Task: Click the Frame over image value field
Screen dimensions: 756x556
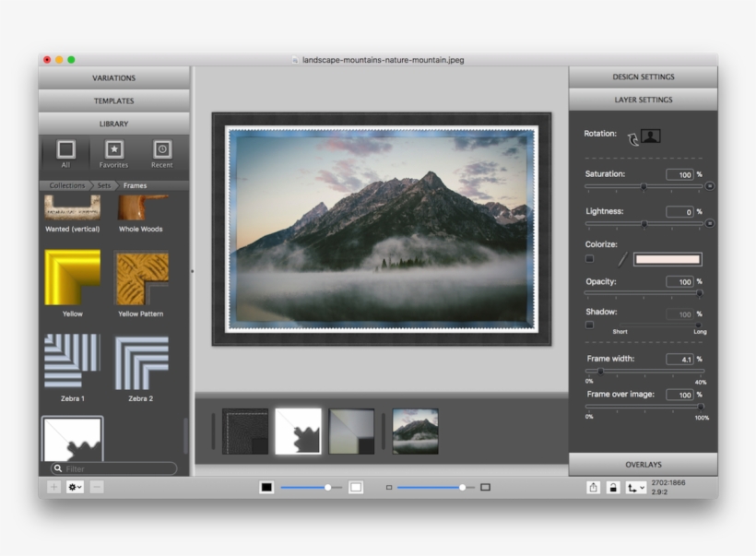Action: [679, 395]
